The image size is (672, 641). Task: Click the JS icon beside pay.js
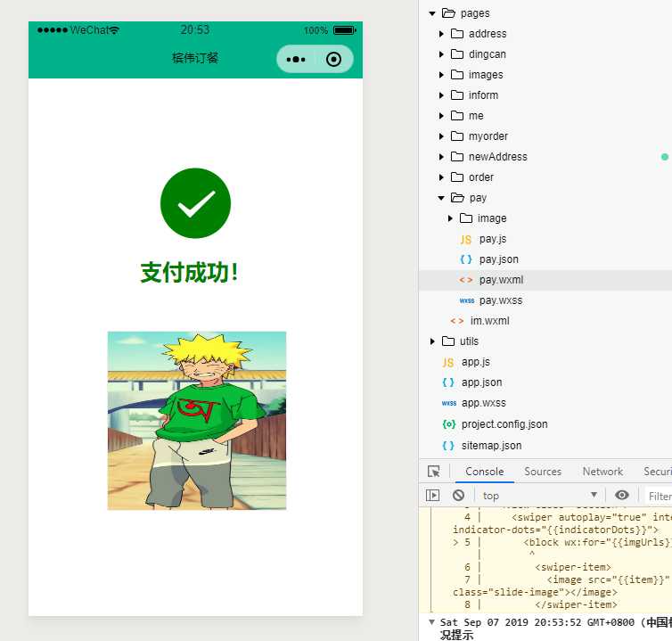click(466, 240)
